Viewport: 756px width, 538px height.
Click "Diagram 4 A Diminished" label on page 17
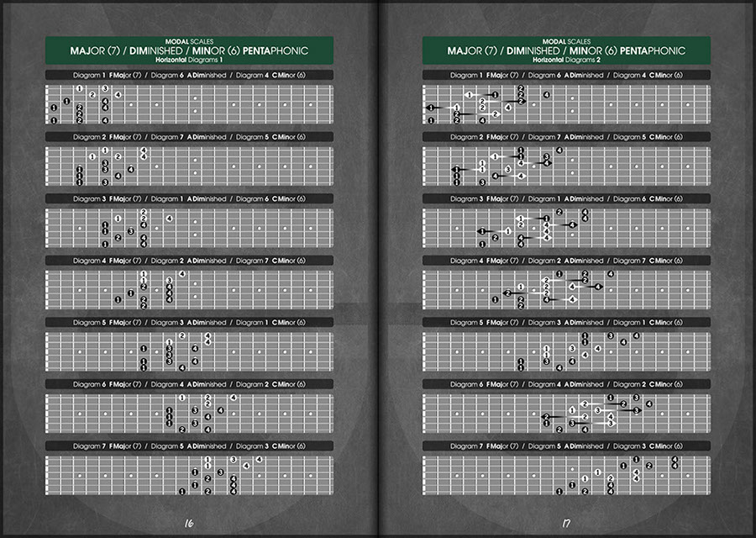pos(566,384)
